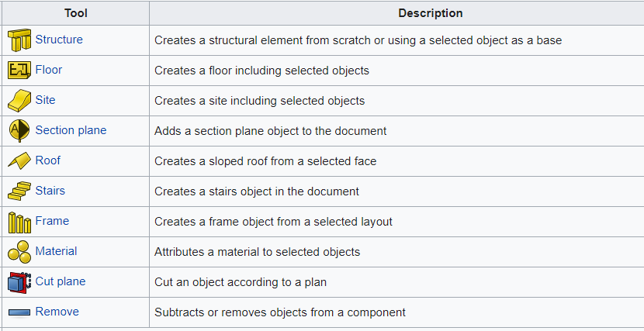Image resolution: width=644 pixels, height=331 pixels.
Task: Click the Frame tool icon
Action: coord(19,222)
